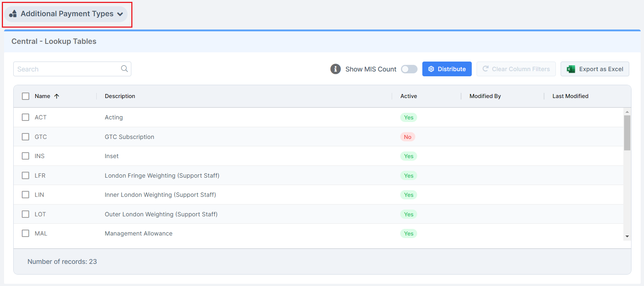Click Inner London Weighting (Support Staff) description
The image size is (644, 286).
point(160,195)
